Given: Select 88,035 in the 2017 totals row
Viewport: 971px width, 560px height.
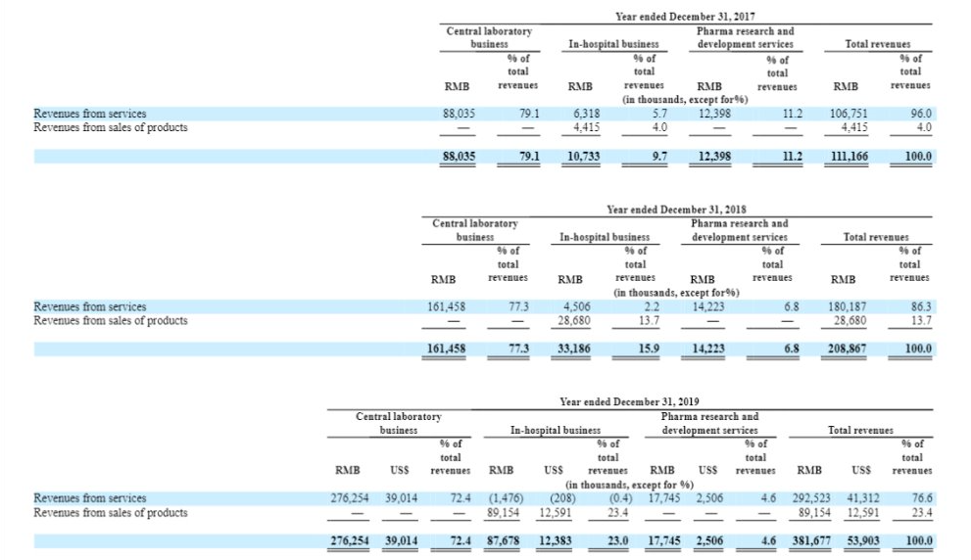Looking at the screenshot, I should [x=459, y=157].
